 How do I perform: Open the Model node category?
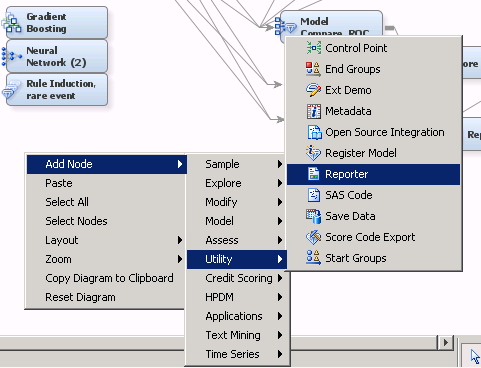[237, 221]
